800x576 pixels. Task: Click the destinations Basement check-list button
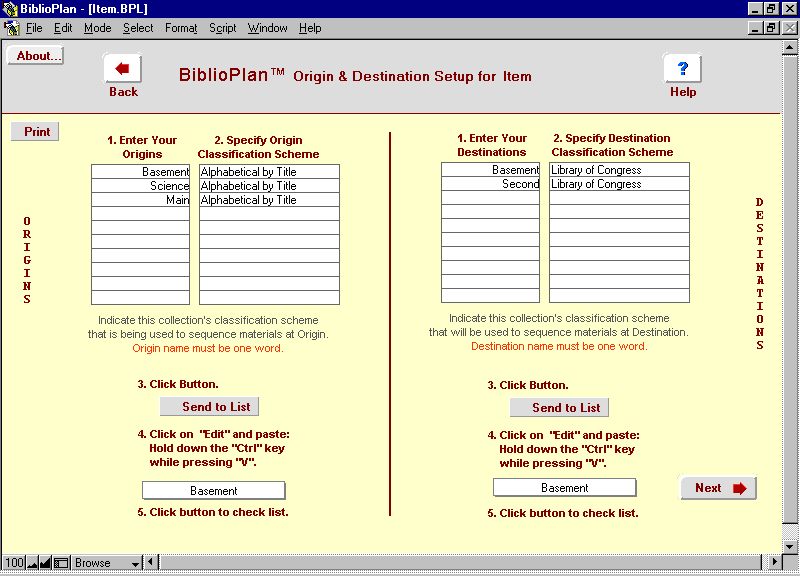(564, 488)
